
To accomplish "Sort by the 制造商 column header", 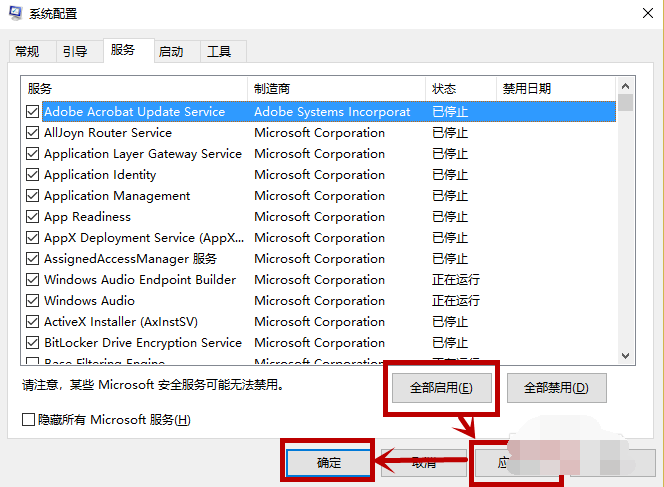I will coord(336,89).
